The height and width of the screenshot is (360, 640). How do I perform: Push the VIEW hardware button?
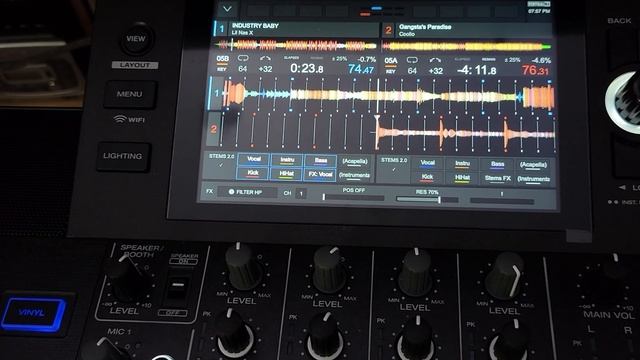coord(136,39)
